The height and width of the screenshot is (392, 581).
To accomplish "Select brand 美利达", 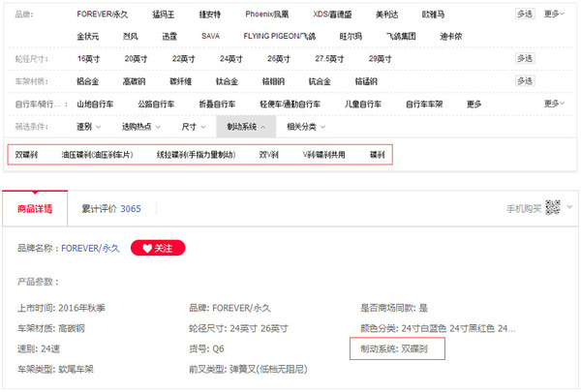I will click(x=386, y=15).
